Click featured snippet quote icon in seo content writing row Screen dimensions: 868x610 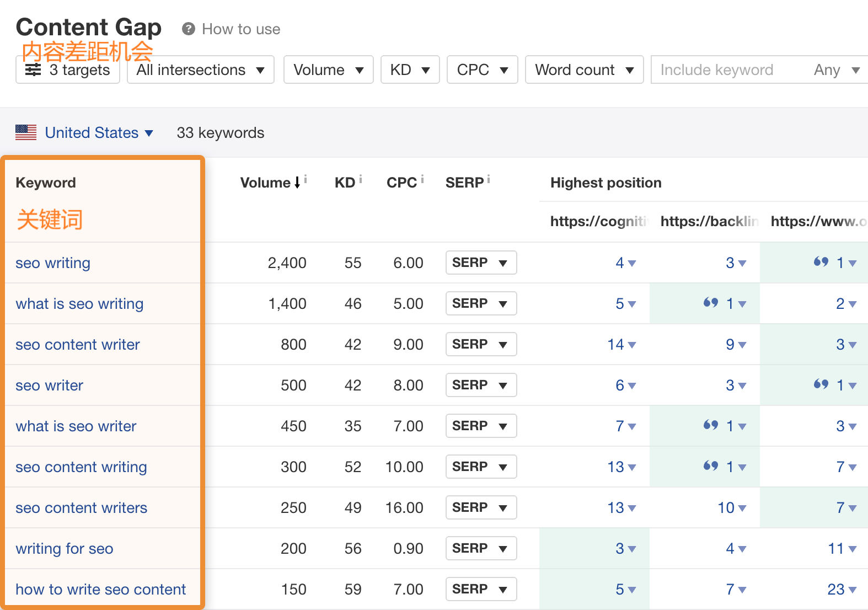click(x=710, y=466)
